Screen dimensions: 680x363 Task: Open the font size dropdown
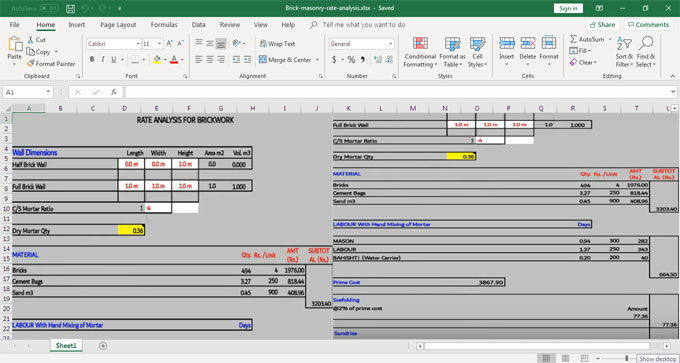[160, 44]
